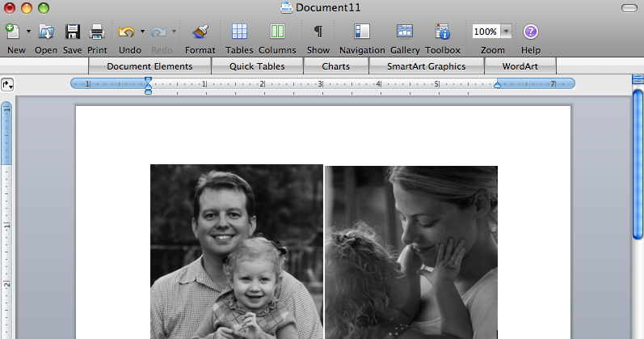Open Help with question mark icon
Screen dimensions: 644x339
pyautogui.click(x=531, y=32)
